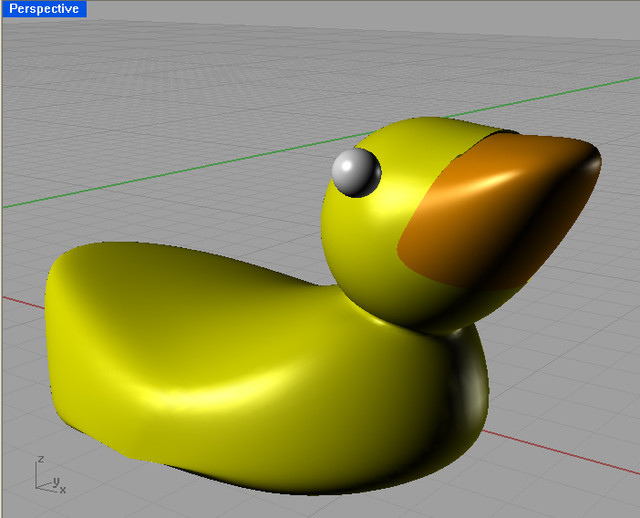Select the duck's gray eye sphere

tap(356, 173)
